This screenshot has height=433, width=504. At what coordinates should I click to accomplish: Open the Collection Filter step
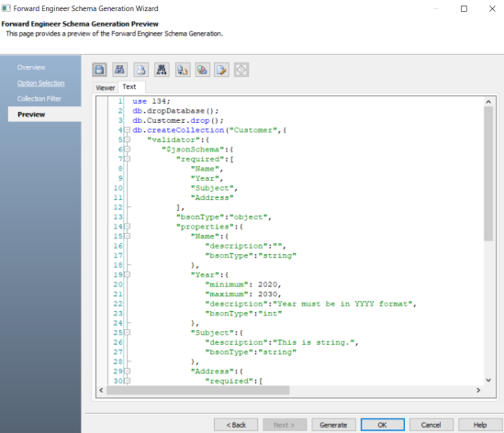[39, 98]
